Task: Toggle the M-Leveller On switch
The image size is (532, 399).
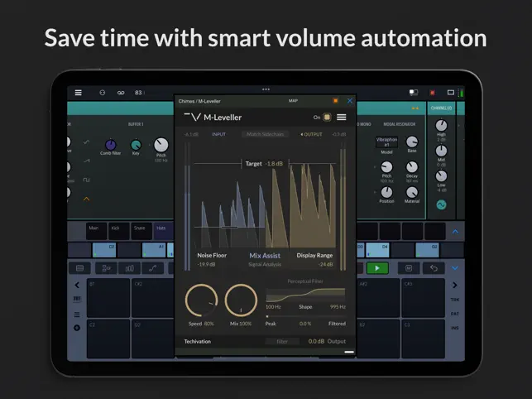Action: click(x=327, y=118)
